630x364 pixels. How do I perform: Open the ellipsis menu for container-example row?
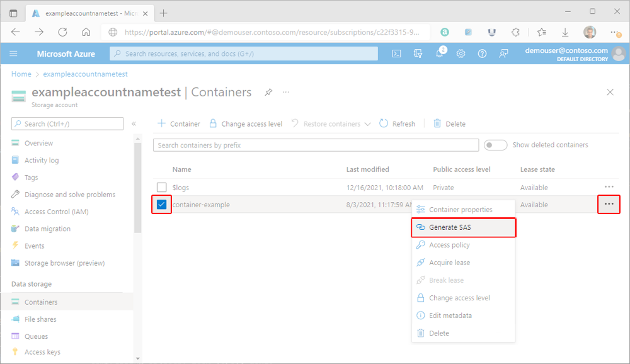[x=609, y=204]
